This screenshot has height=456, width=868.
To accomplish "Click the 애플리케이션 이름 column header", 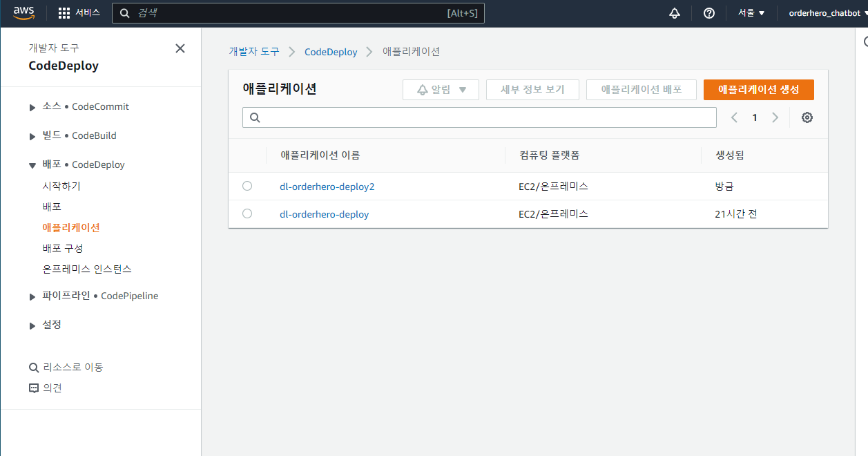I will [320, 155].
